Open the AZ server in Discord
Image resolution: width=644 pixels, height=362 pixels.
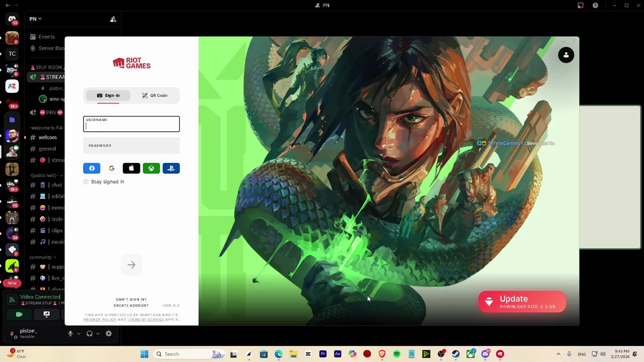(x=12, y=86)
